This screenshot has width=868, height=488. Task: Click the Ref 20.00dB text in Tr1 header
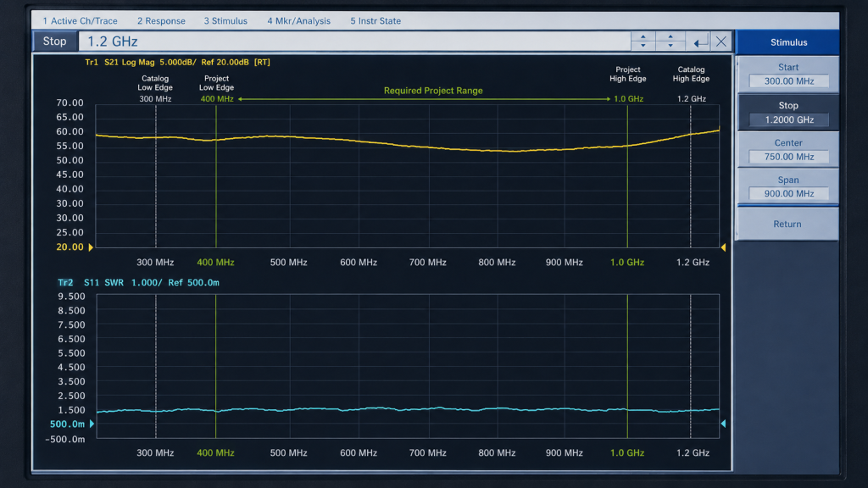[x=225, y=62]
